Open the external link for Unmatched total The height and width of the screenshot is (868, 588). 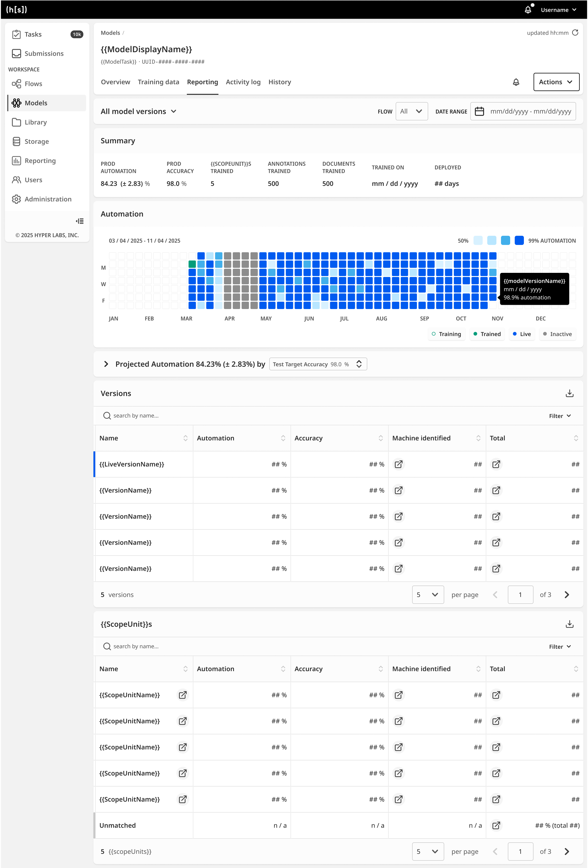[x=496, y=825]
